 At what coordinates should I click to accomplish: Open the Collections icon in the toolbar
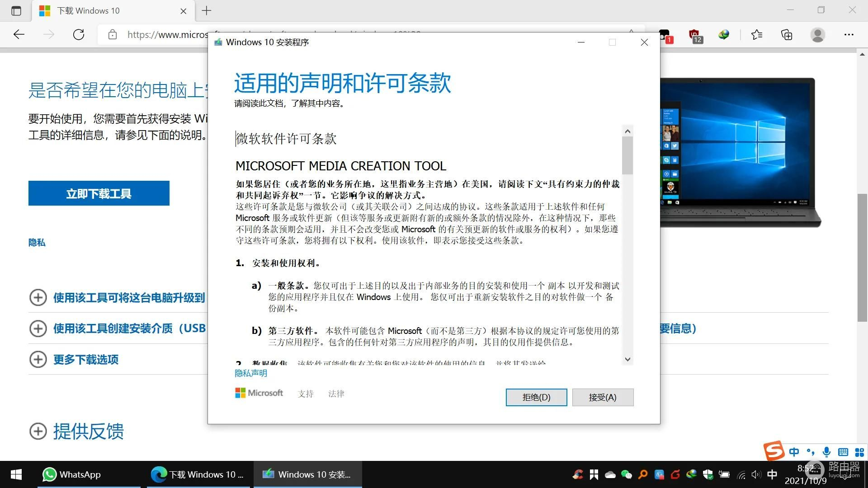coord(787,35)
